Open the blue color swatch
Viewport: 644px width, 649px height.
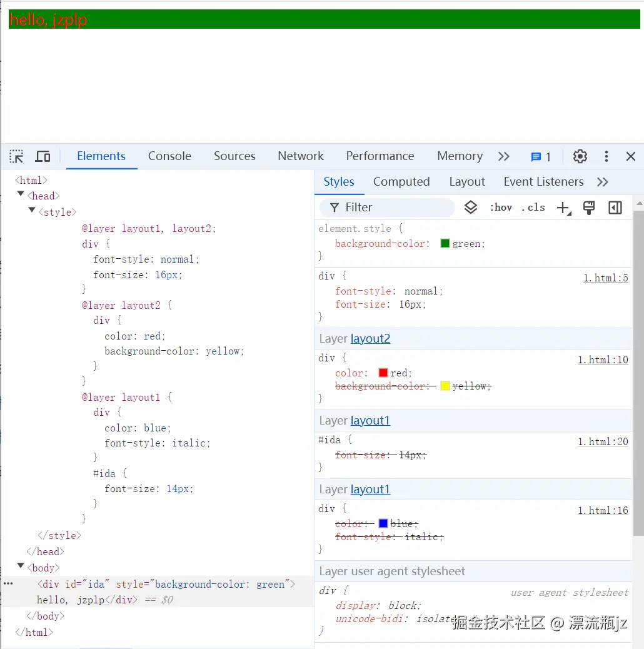pos(383,523)
